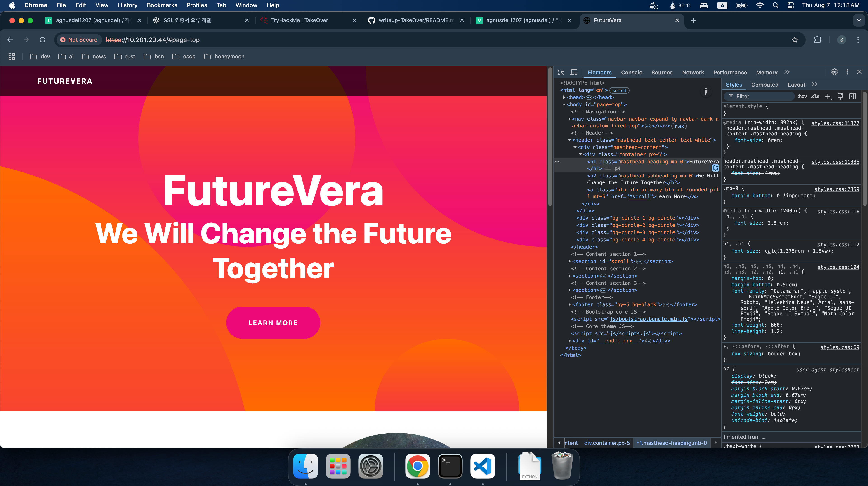Viewport: 868px width, 486px height.
Task: Expand the footer py-5 bg-black node
Action: pos(569,305)
